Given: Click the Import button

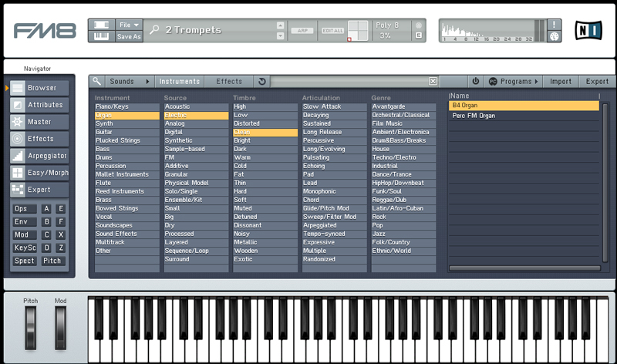Looking at the screenshot, I should click(x=561, y=82).
